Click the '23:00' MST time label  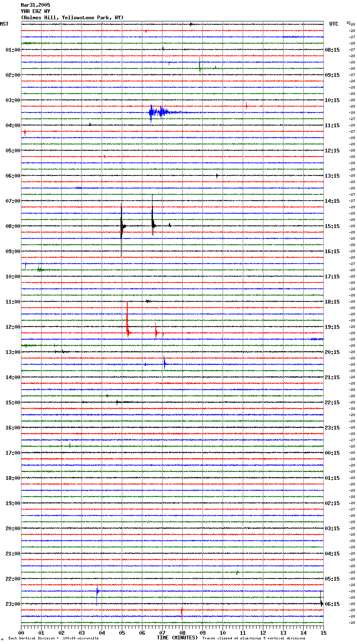tap(13, 604)
